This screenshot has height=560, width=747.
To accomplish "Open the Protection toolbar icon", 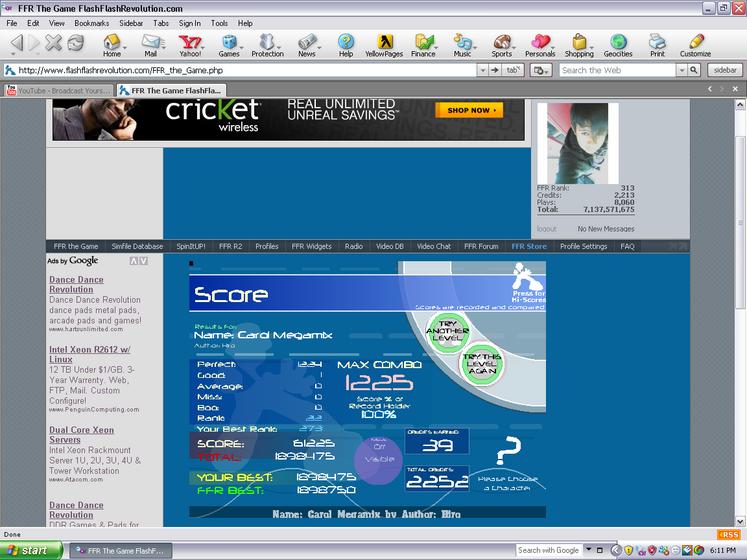I will pos(267,46).
